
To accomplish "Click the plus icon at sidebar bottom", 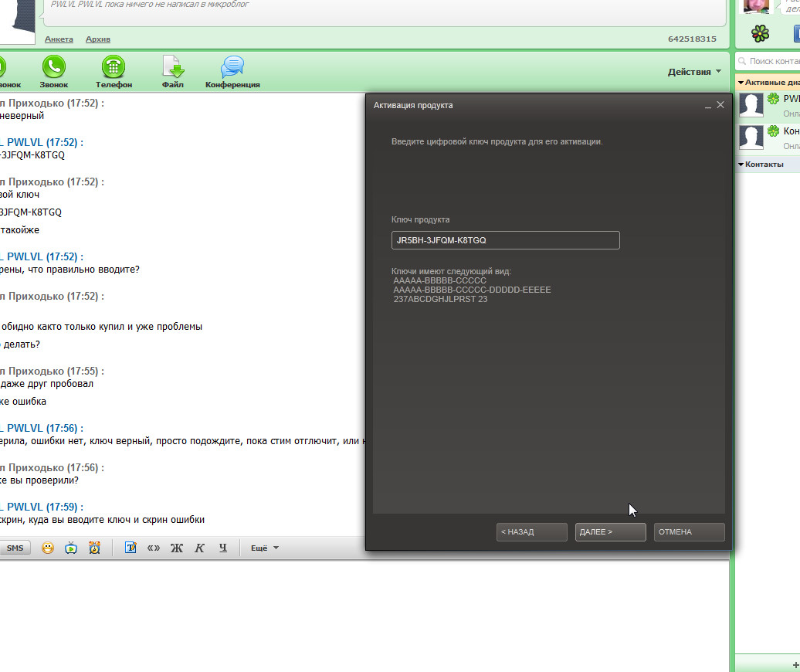I will (795, 665).
